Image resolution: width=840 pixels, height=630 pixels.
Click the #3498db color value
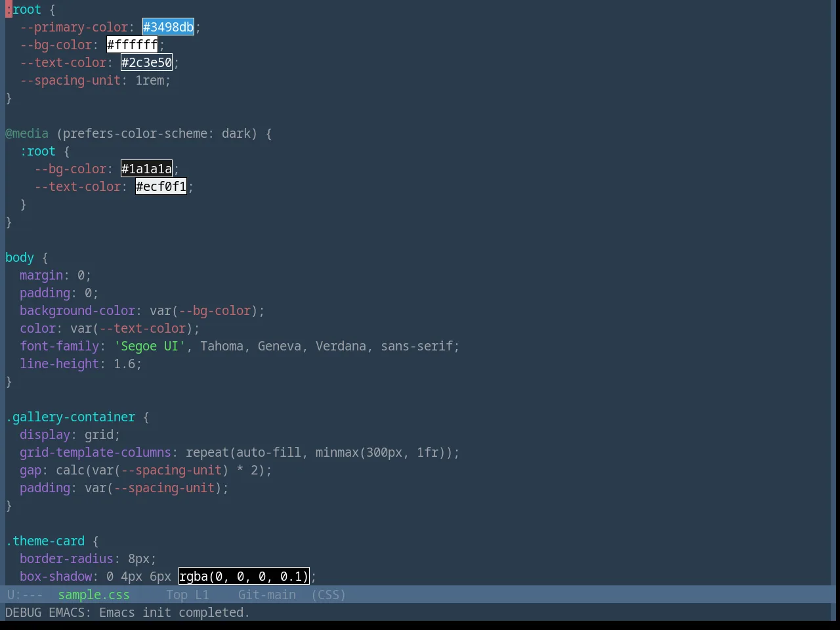click(x=169, y=27)
